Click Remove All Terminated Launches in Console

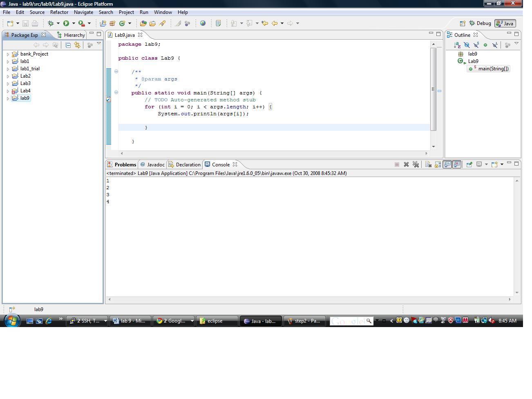(416, 164)
